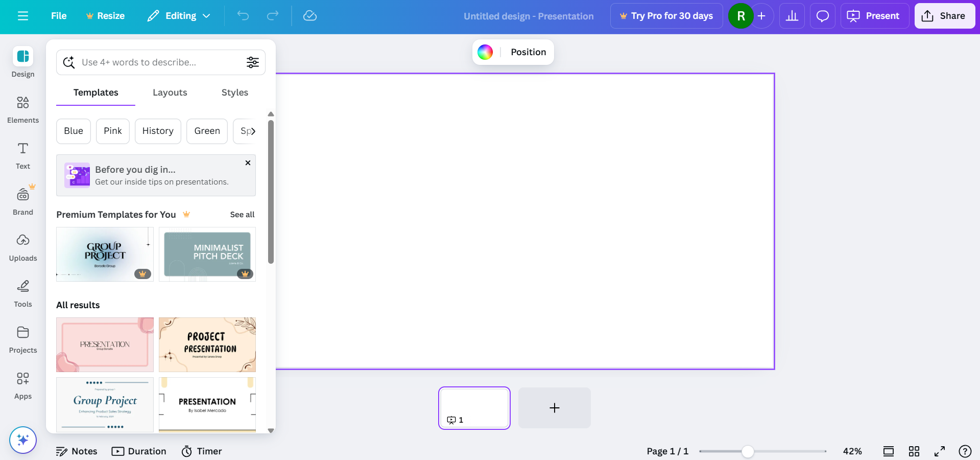Open the Notes panel

click(x=77, y=451)
